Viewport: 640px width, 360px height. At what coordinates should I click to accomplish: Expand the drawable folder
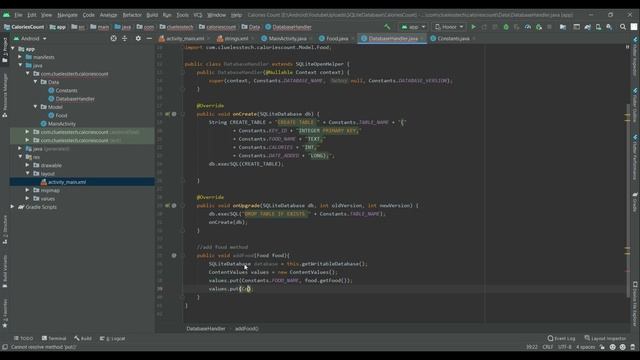tap(28, 165)
